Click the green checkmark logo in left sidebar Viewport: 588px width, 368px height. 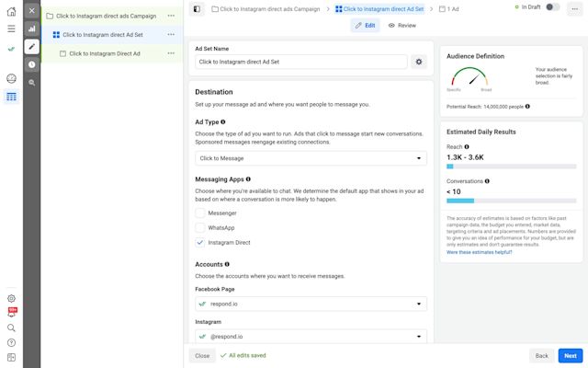point(11,49)
